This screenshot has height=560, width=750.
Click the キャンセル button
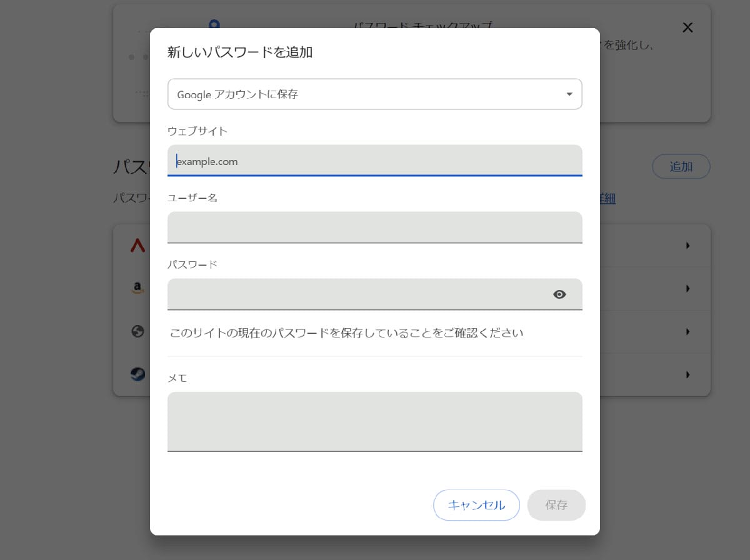(x=477, y=505)
